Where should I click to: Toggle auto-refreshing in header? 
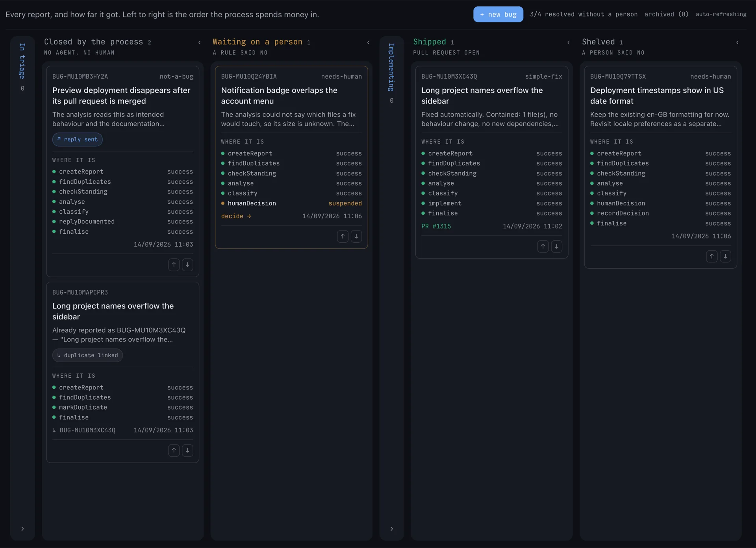721,14
